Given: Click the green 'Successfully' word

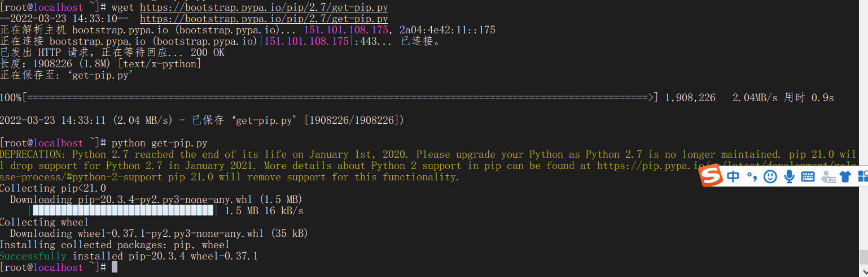Looking at the screenshot, I should pos(33,256).
